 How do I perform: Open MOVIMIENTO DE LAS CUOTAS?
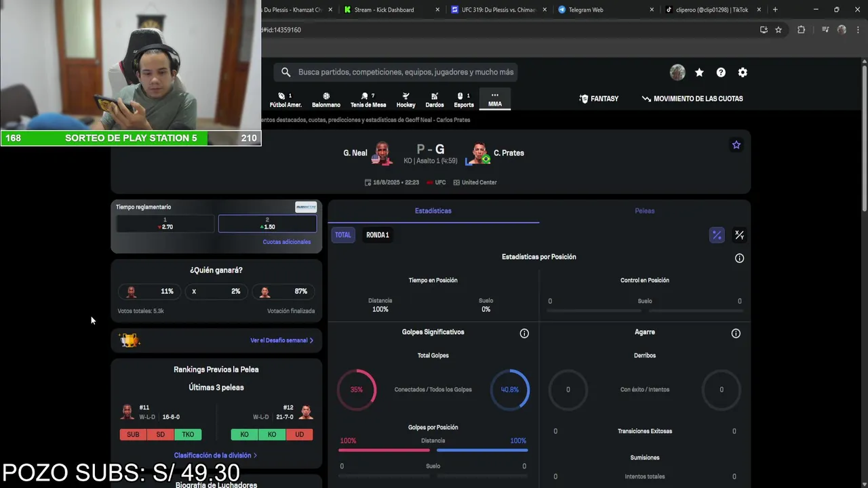692,99
